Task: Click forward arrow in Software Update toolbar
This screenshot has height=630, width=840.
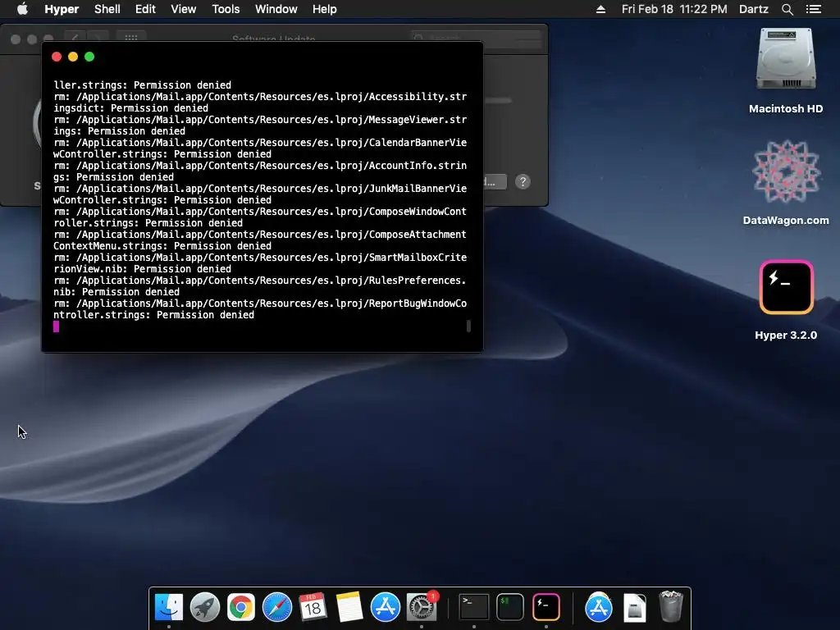Action: 97,38
